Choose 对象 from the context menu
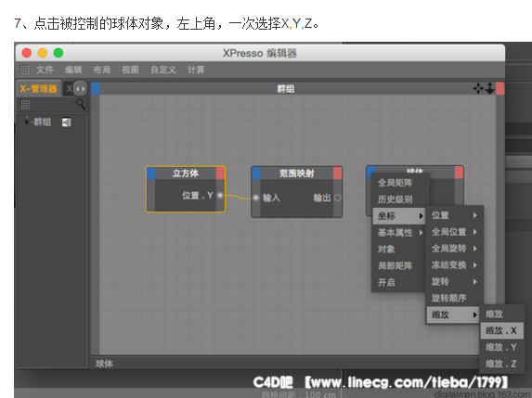The height and width of the screenshot is (398, 532). (399, 250)
